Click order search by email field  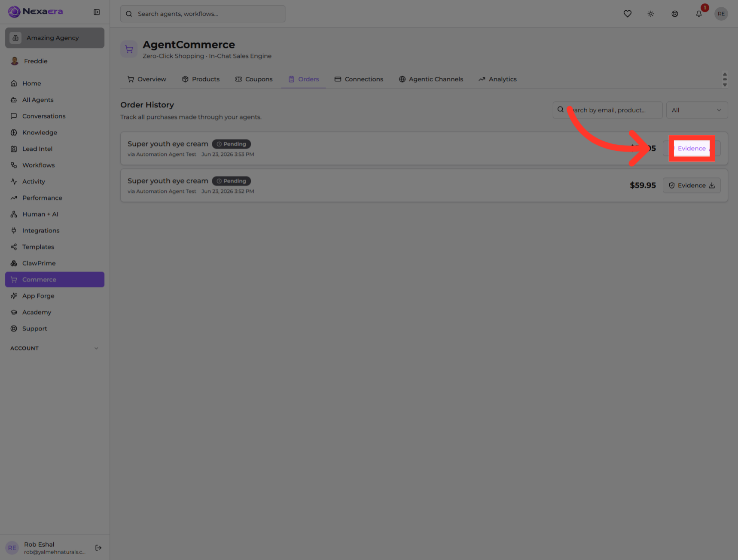[607, 110]
